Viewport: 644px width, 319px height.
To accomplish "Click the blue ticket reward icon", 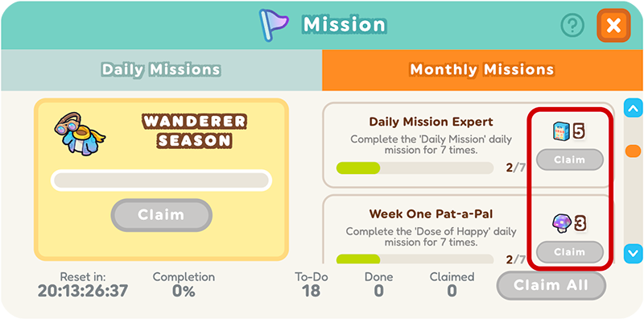I will [x=560, y=132].
